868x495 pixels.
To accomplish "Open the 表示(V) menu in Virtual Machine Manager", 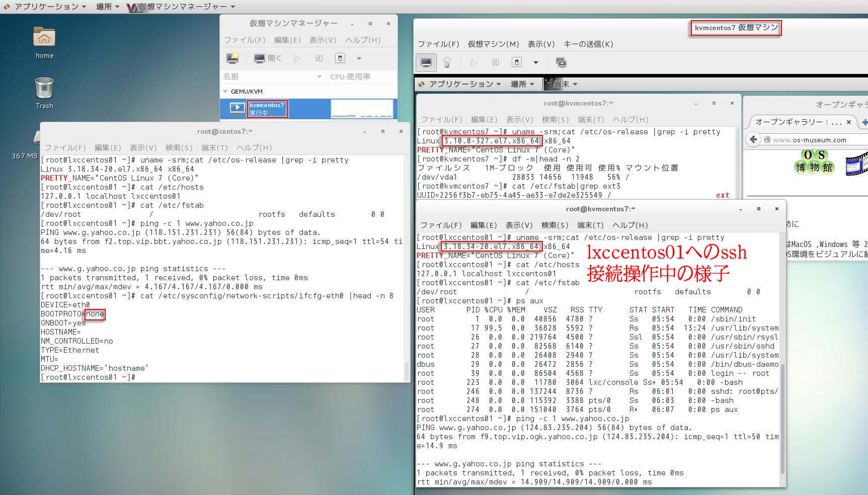I will [323, 40].
